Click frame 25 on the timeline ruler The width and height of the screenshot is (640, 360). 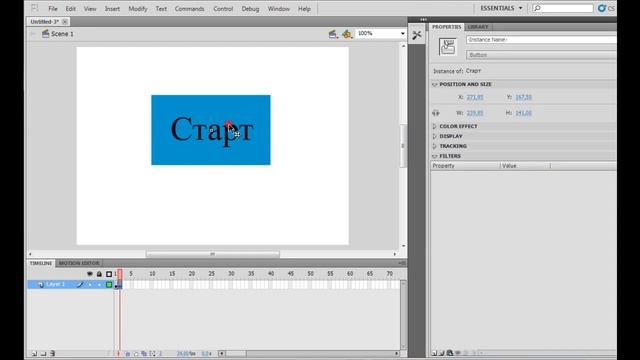(211, 273)
